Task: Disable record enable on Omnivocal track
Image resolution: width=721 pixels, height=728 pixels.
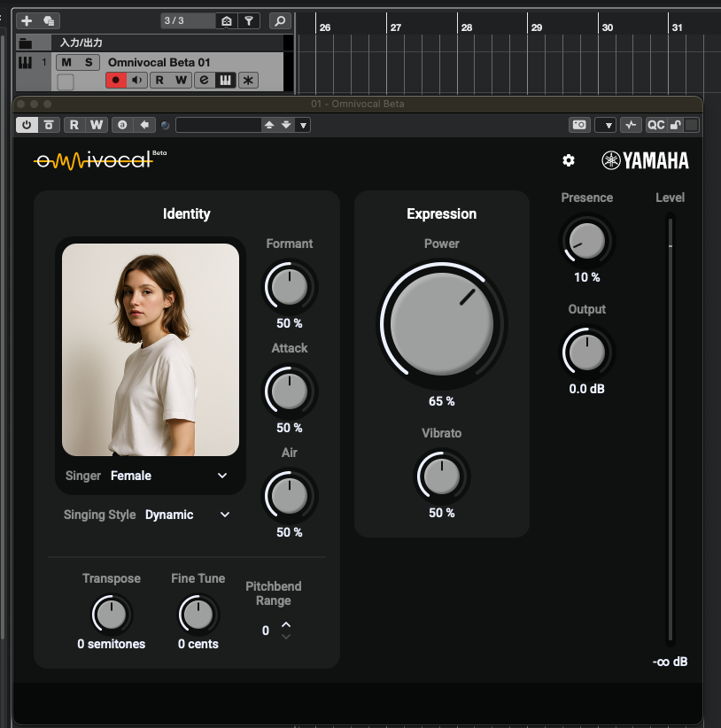Action: [x=116, y=81]
